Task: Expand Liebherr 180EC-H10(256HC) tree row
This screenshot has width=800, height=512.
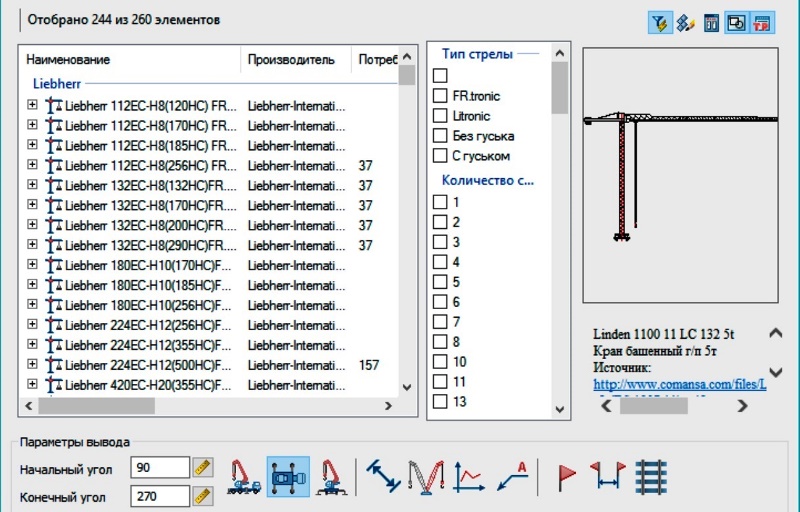Action: pos(32,304)
